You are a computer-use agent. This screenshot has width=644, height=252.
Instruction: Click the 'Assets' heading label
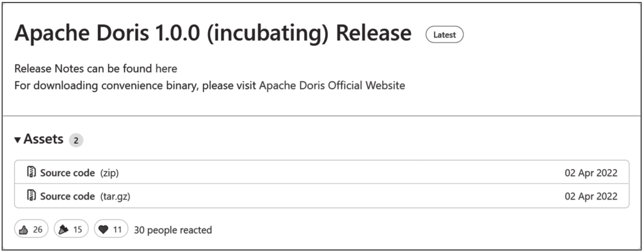[44, 139]
